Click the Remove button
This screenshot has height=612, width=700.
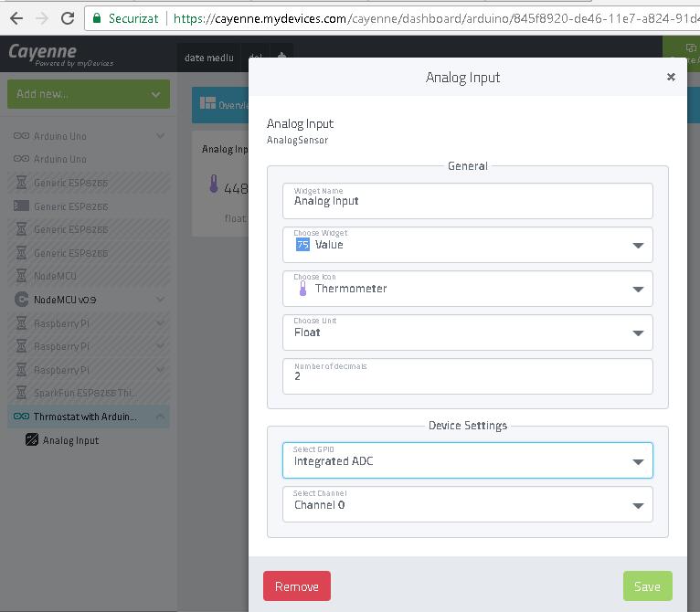[297, 586]
